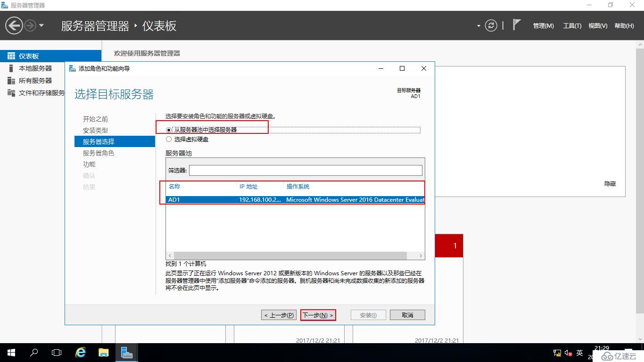Select 仪表板 in the left sidebar
The width and height of the screenshot is (644, 362).
point(50,56)
